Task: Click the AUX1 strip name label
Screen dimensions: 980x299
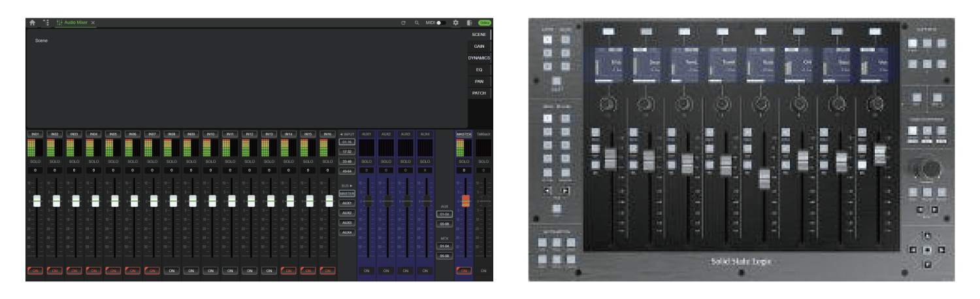Action: pos(367,134)
